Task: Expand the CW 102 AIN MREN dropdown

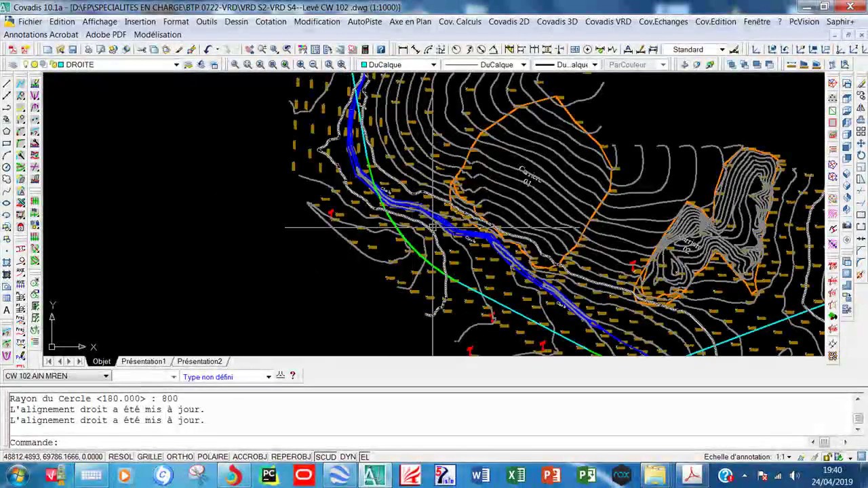Action: click(106, 376)
